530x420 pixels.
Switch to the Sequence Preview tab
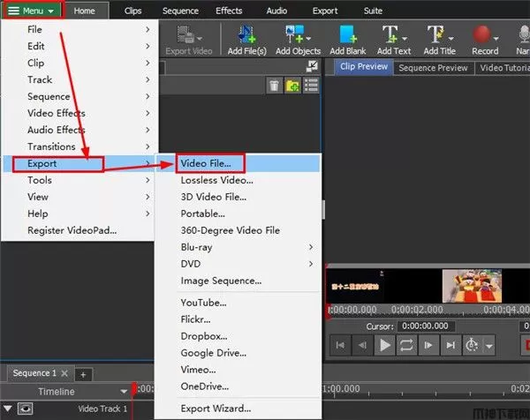(x=433, y=68)
